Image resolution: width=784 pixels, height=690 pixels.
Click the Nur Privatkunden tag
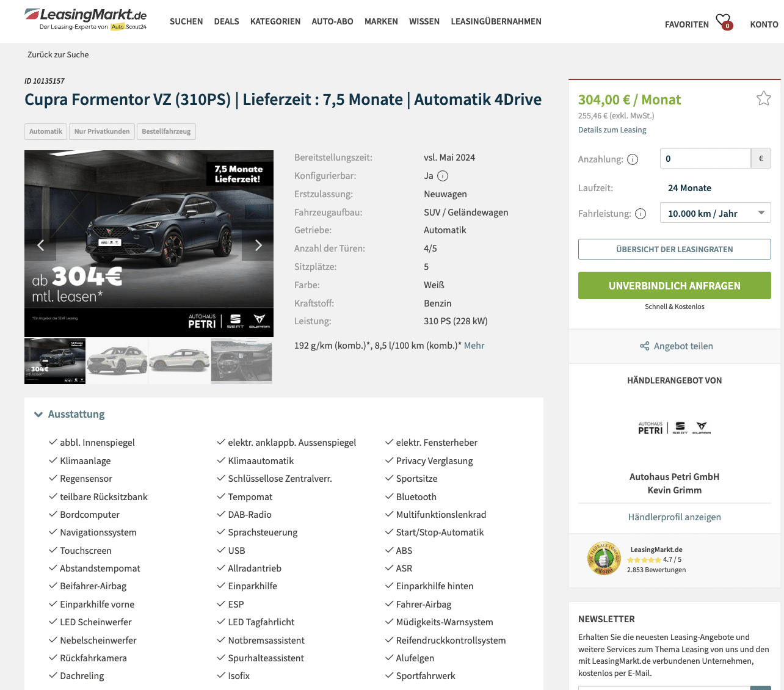[x=102, y=131]
